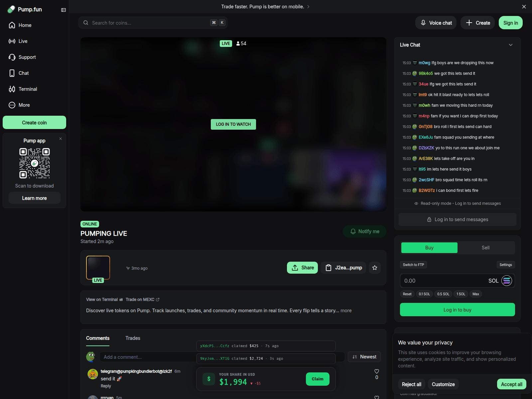Click the Read-only mode eye icon
The height and width of the screenshot is (399, 532).
(416, 203)
